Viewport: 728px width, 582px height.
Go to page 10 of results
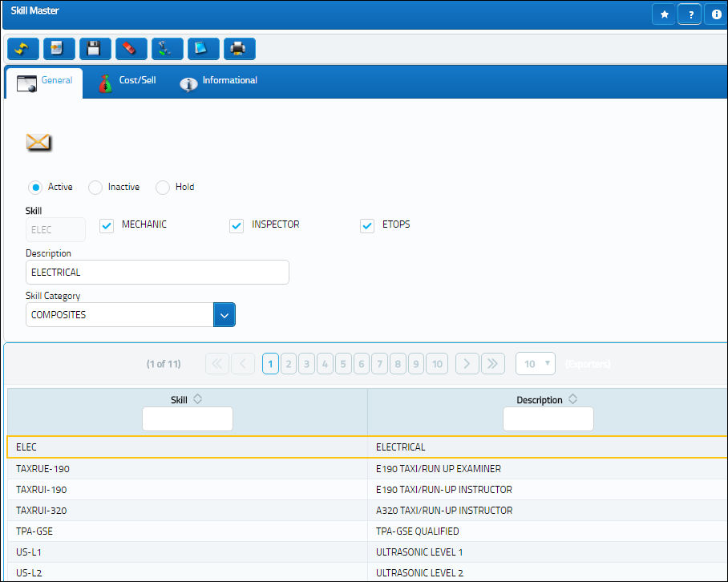click(437, 364)
